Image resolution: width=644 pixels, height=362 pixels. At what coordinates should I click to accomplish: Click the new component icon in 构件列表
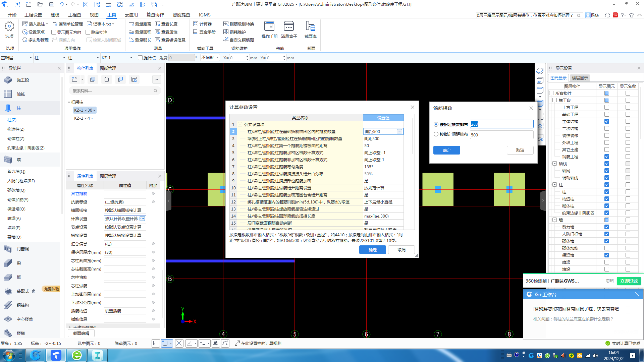pyautogui.click(x=74, y=79)
